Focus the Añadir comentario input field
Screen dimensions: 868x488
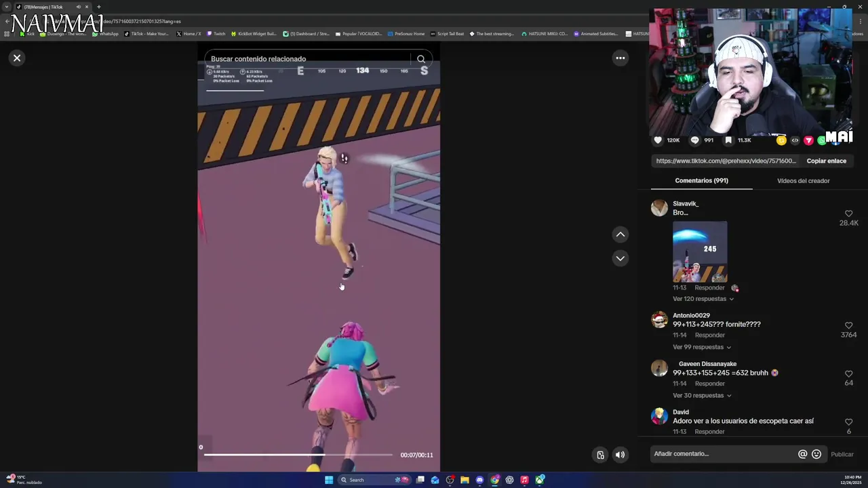pos(722,454)
